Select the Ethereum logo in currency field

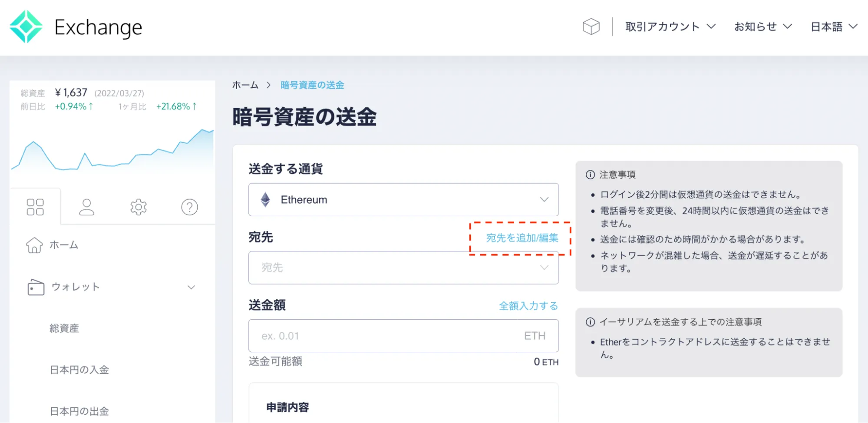pyautogui.click(x=266, y=199)
